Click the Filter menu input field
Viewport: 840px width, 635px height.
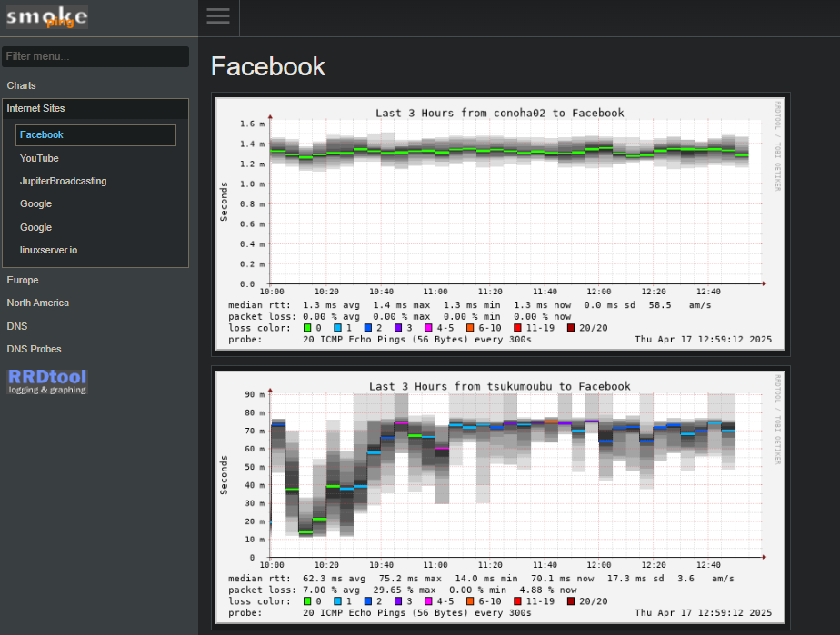tap(95, 56)
